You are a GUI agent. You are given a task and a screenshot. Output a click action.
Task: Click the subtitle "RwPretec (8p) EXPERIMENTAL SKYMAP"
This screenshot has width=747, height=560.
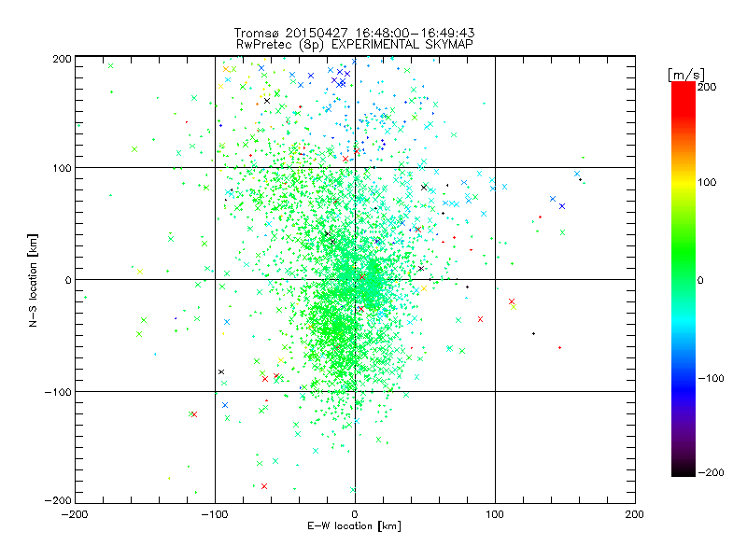coord(355,44)
